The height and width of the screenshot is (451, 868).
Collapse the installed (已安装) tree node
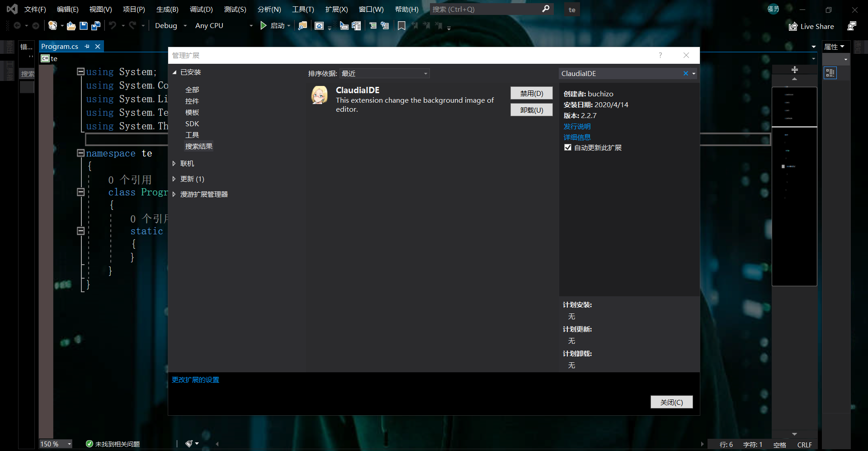(x=175, y=72)
